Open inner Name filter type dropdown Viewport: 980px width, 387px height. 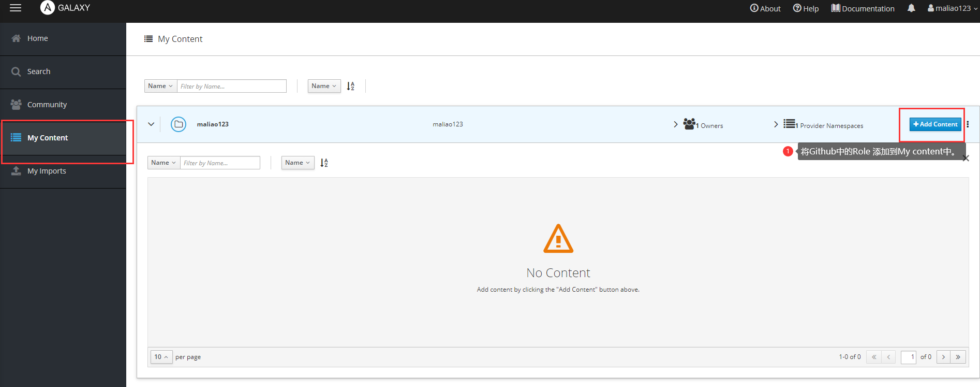(164, 163)
